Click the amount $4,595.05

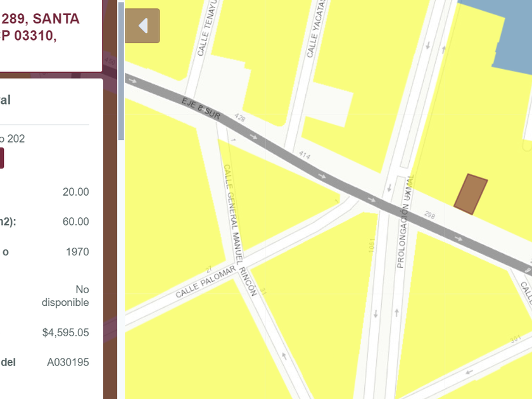pos(65,332)
